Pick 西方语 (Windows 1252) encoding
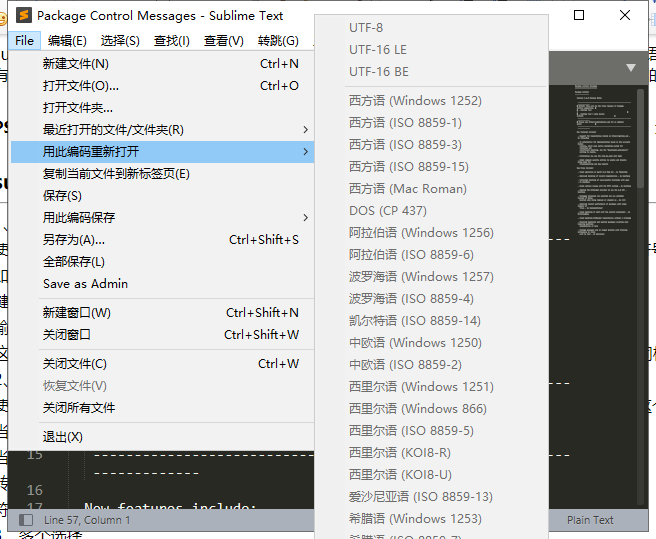Viewport: 656px width, 539px height. [x=415, y=101]
